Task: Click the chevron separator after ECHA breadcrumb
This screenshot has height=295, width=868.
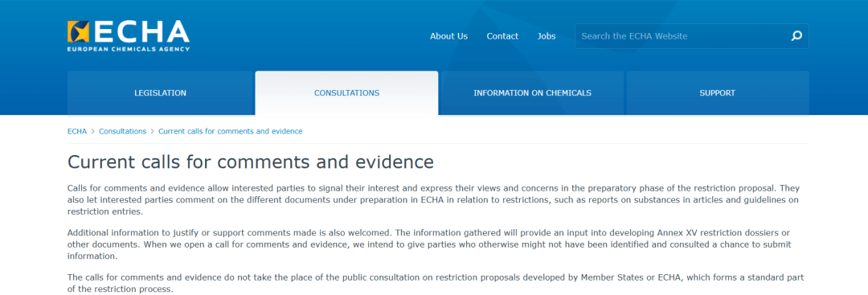Action: click(x=93, y=132)
